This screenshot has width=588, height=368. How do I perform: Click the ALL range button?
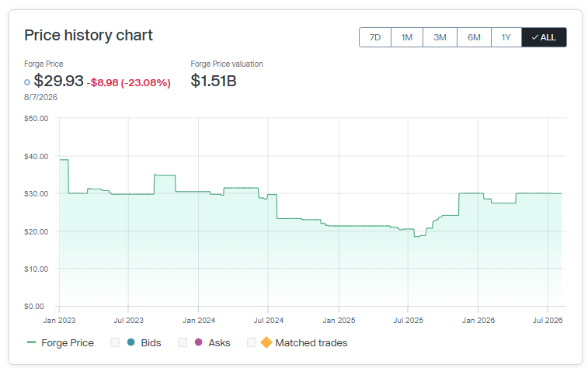[x=545, y=37]
